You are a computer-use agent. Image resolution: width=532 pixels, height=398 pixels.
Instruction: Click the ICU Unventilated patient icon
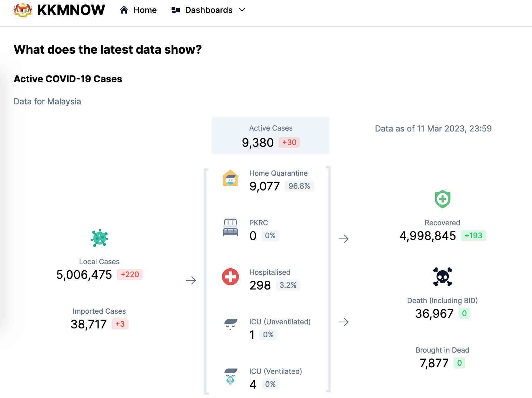[230, 324]
